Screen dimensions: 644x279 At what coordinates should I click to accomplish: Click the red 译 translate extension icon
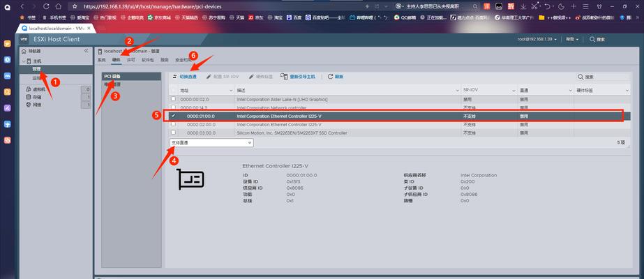[487, 6]
